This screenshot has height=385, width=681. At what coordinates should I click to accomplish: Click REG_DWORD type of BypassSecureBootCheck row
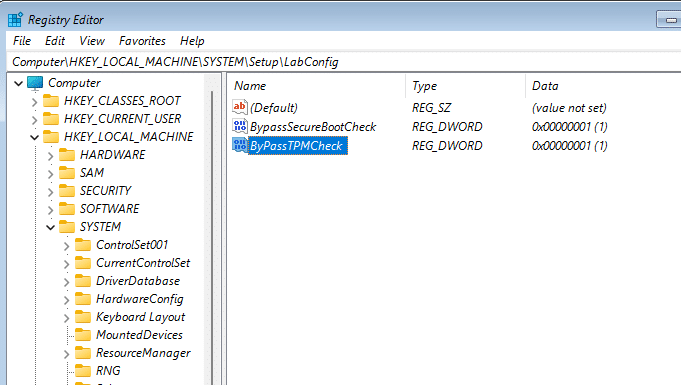pyautogui.click(x=447, y=126)
